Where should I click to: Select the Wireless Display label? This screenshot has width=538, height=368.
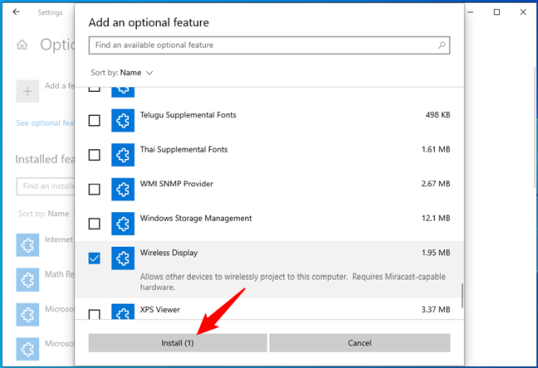tap(169, 253)
